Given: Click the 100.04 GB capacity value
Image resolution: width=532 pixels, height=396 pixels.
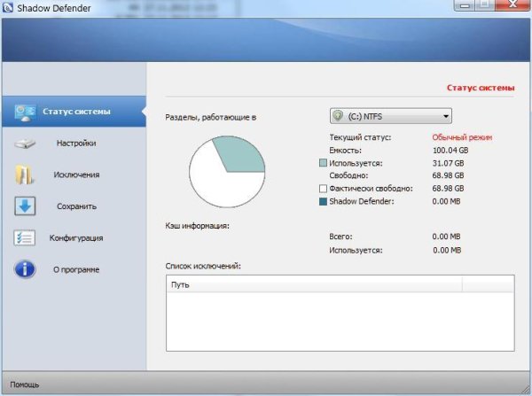Looking at the screenshot, I should point(450,151).
